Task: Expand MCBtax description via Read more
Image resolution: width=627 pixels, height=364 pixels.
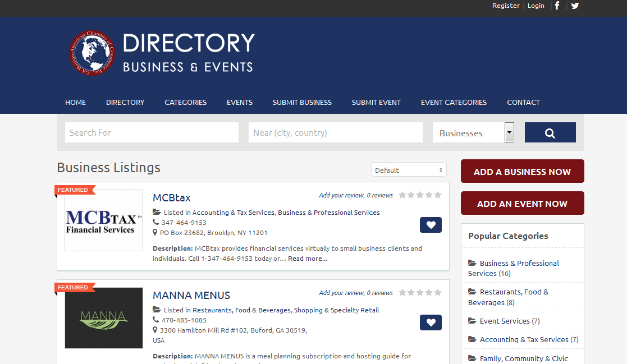Action: coord(308,259)
